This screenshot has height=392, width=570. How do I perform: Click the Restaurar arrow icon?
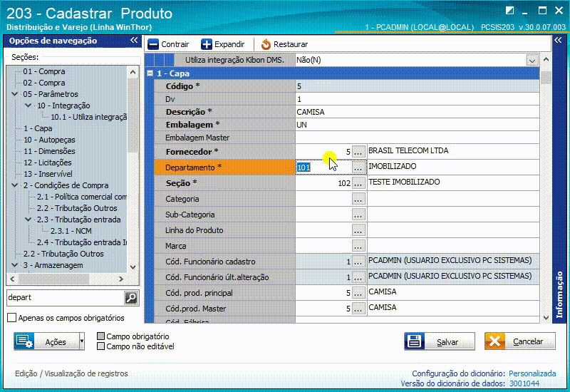click(x=266, y=44)
